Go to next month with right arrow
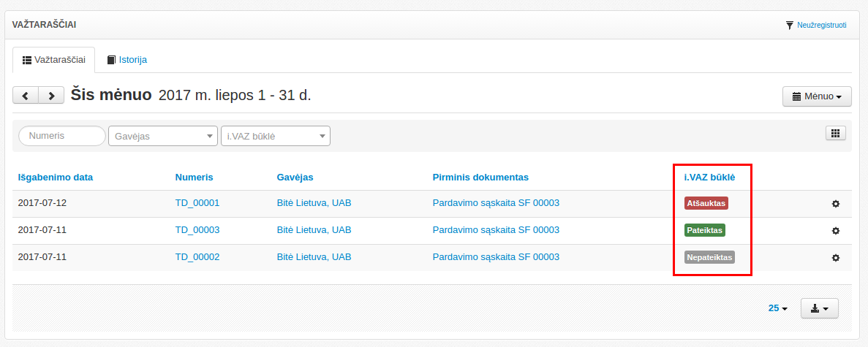This screenshot has width=868, height=347. tap(50, 96)
